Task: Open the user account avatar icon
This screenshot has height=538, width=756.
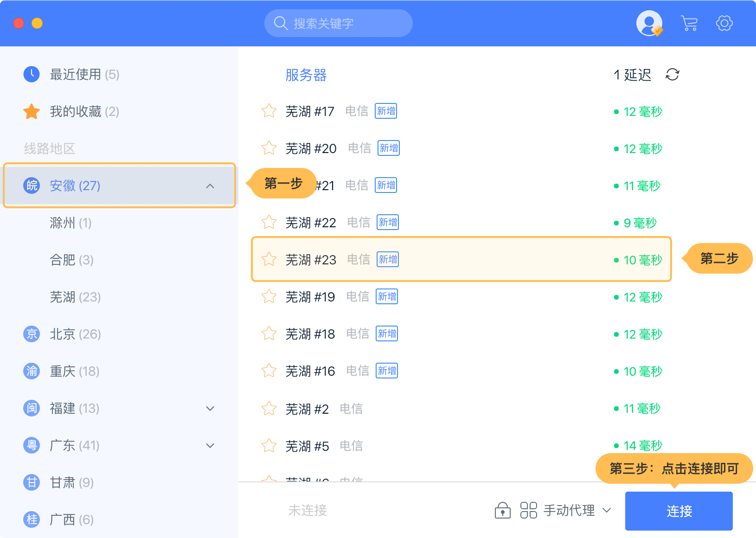Action: (649, 23)
